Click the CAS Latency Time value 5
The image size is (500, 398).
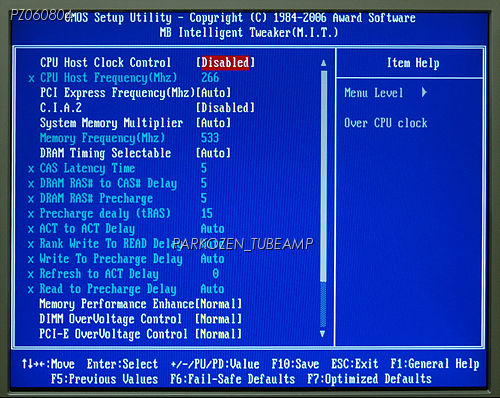(204, 168)
